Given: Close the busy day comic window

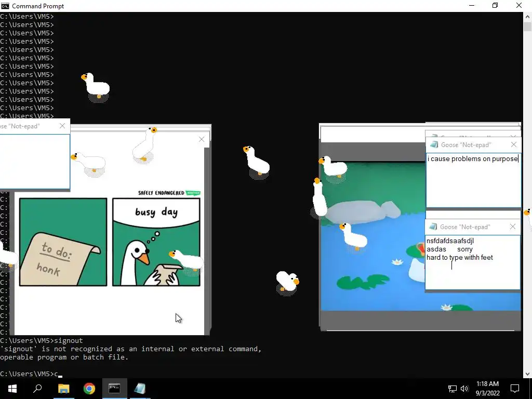Looking at the screenshot, I should 202,139.
